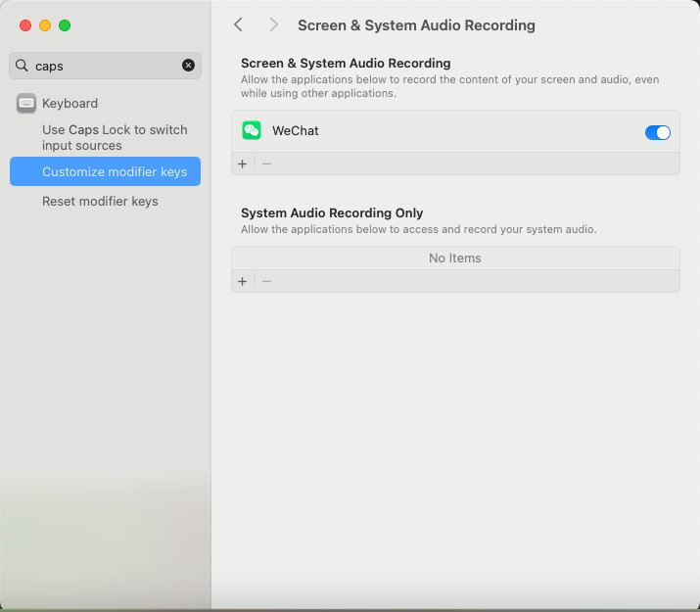
Task: Go forward using the right chevron
Action: [273, 25]
